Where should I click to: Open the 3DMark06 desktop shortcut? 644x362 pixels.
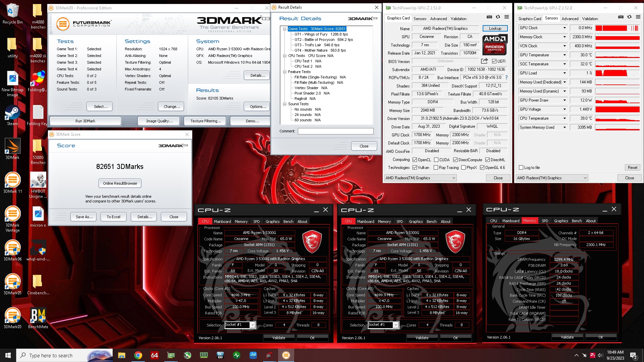tap(12, 250)
